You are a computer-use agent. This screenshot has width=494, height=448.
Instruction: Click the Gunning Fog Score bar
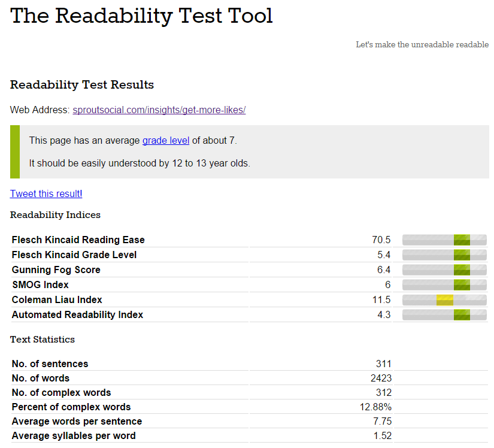click(444, 270)
